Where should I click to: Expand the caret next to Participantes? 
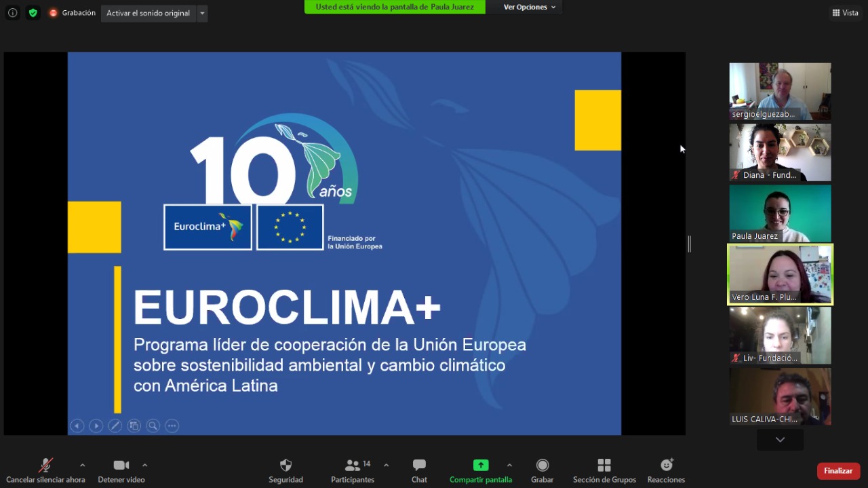point(387,465)
